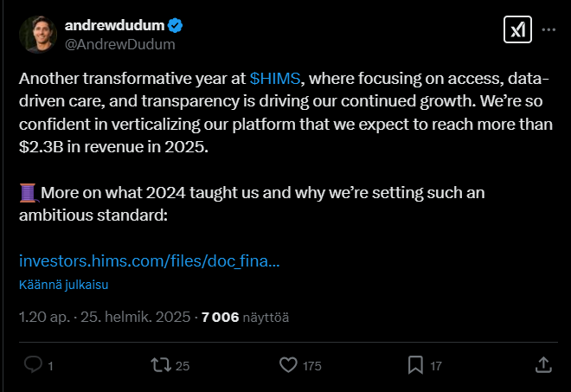571x392 pixels.
Task: Open the Grok xAI icon
Action: click(x=517, y=29)
